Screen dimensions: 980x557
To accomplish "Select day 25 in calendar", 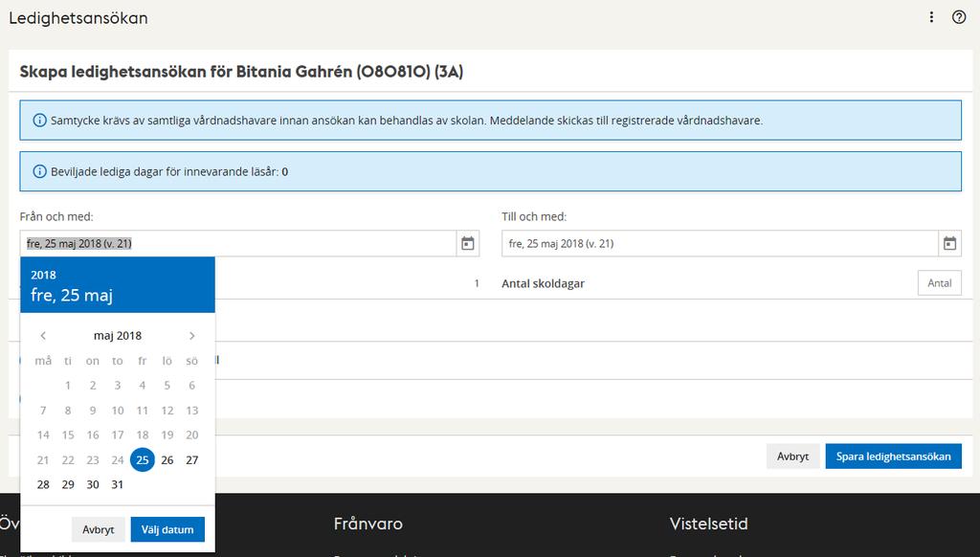I will [x=143, y=460].
